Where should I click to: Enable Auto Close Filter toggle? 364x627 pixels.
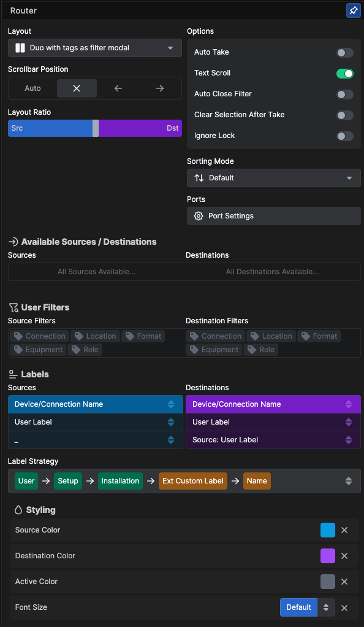click(x=345, y=94)
